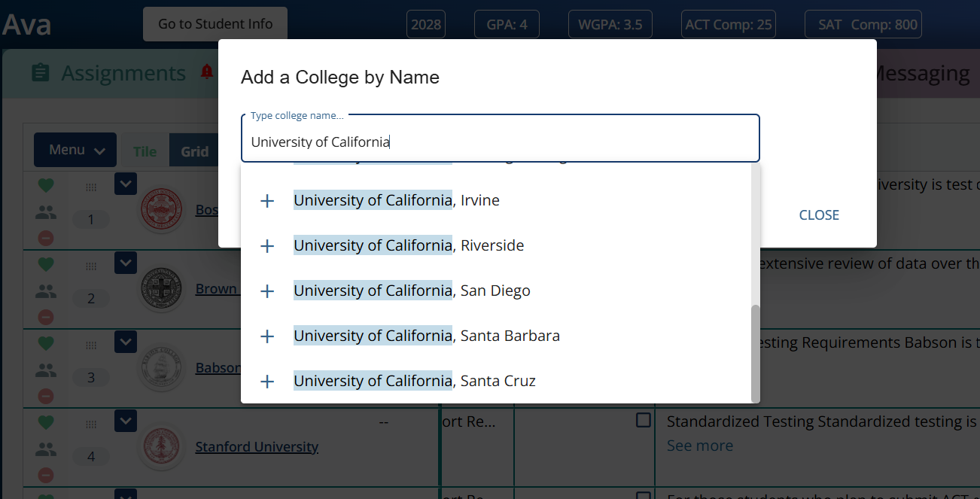Screen dimensions: 980x499
Task: Open the Stanford University link
Action: coord(257,447)
